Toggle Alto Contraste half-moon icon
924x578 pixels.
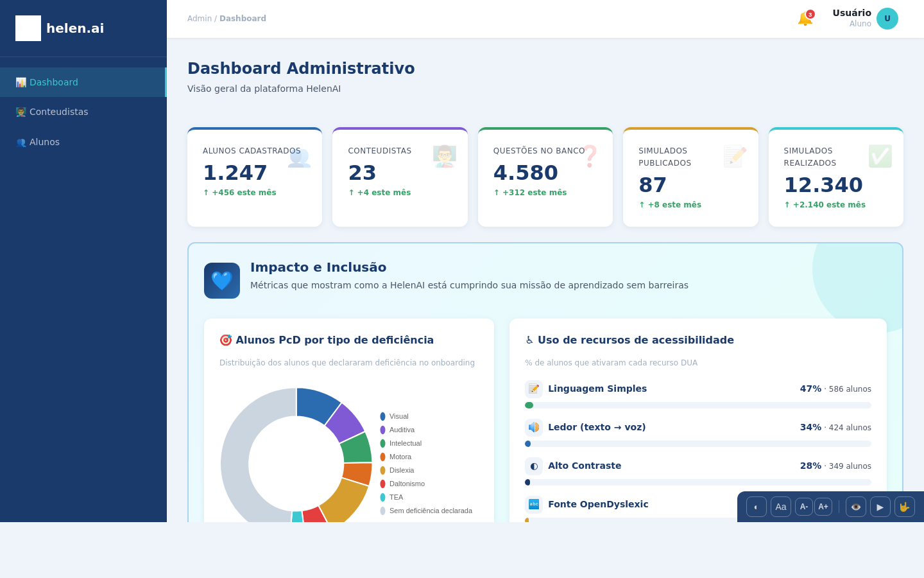pyautogui.click(x=533, y=466)
